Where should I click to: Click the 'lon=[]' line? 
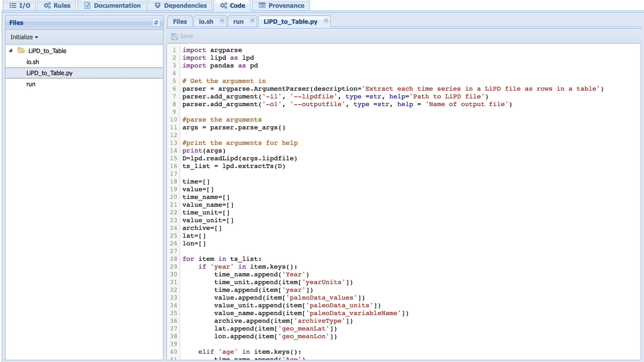(194, 243)
